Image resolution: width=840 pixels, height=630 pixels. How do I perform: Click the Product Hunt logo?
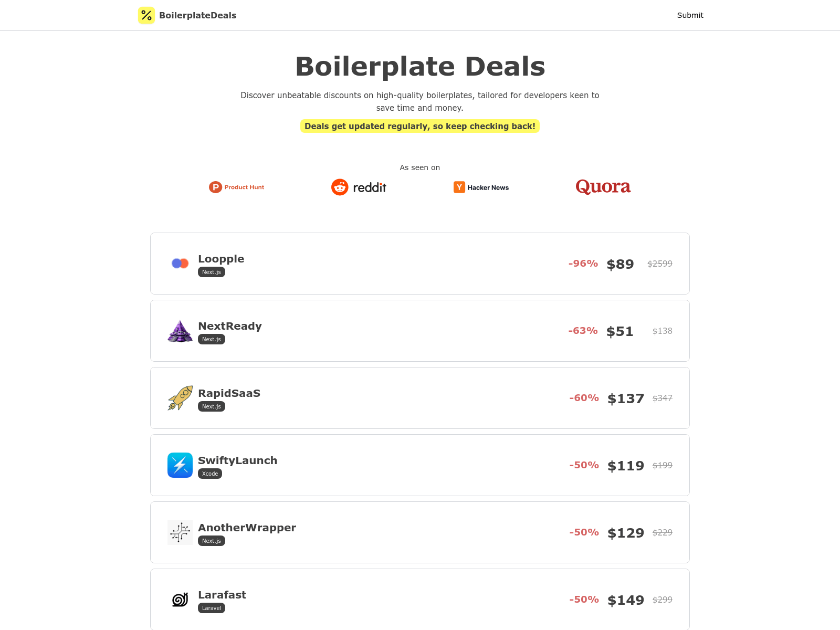click(x=236, y=187)
